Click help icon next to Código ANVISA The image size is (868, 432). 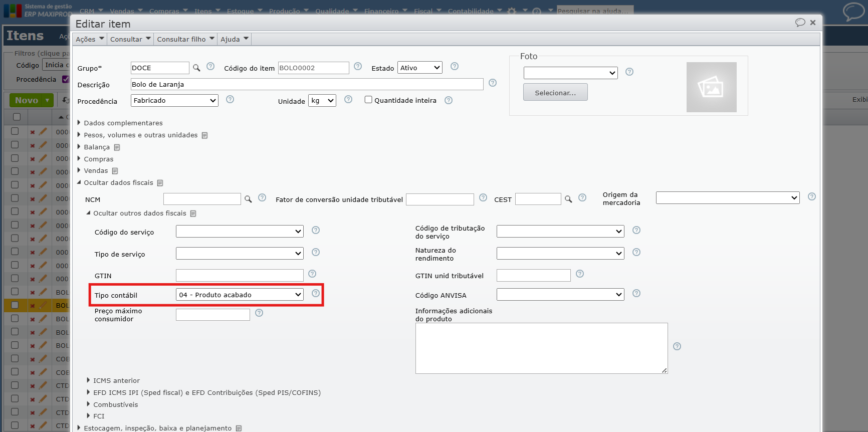pyautogui.click(x=636, y=294)
